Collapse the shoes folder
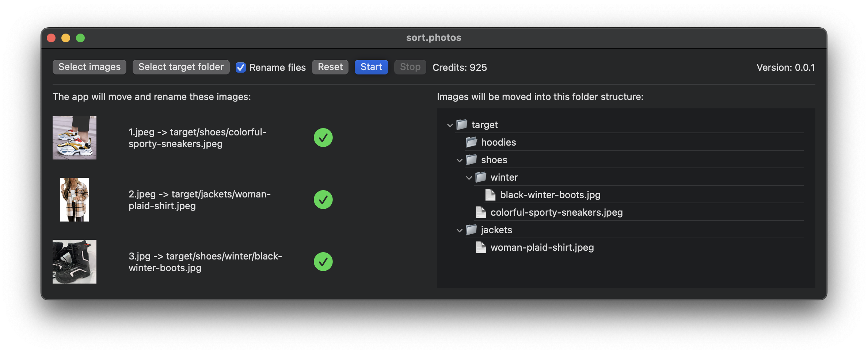Image resolution: width=868 pixels, height=354 pixels. tap(460, 160)
